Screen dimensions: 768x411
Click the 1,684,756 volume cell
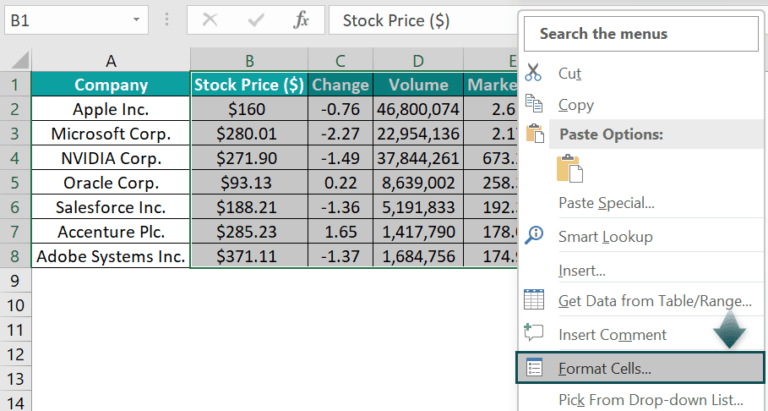418,256
